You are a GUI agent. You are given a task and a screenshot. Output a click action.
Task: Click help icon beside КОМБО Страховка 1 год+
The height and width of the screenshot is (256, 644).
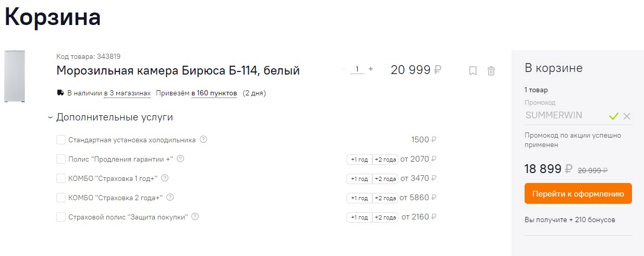coord(165,178)
